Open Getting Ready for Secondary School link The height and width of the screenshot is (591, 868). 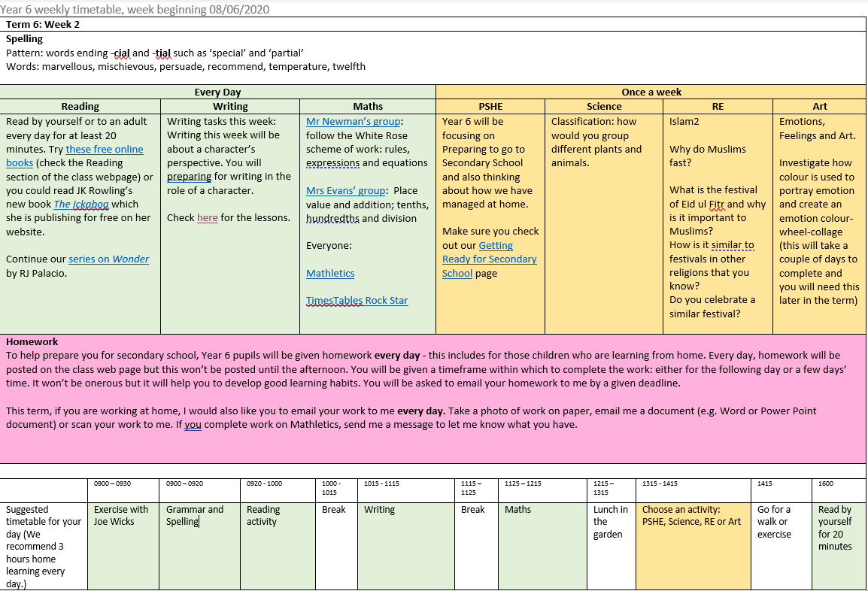click(489, 259)
